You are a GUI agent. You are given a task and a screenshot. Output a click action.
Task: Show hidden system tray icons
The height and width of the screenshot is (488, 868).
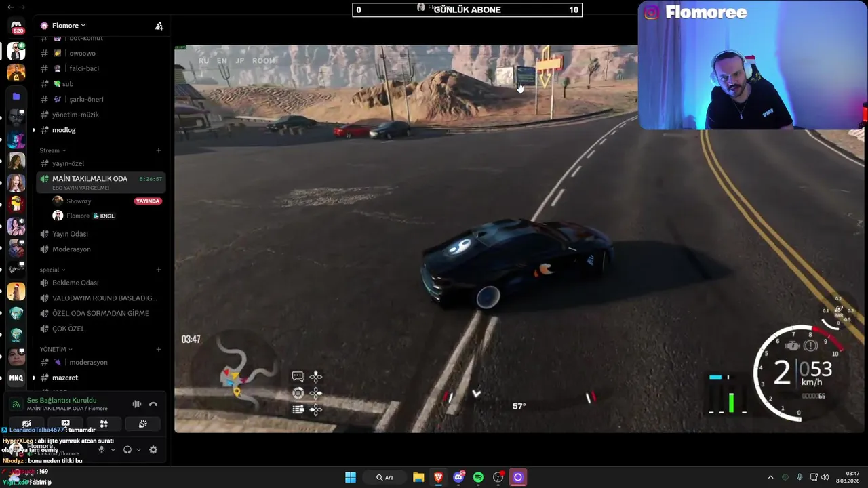770,477
